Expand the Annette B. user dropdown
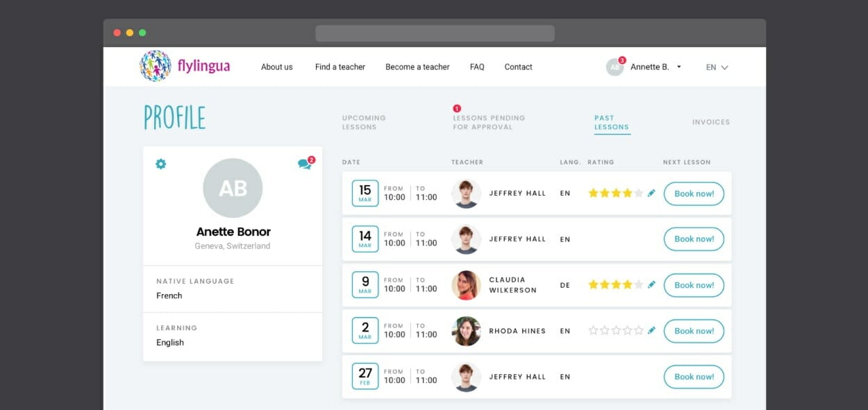 tap(656, 67)
